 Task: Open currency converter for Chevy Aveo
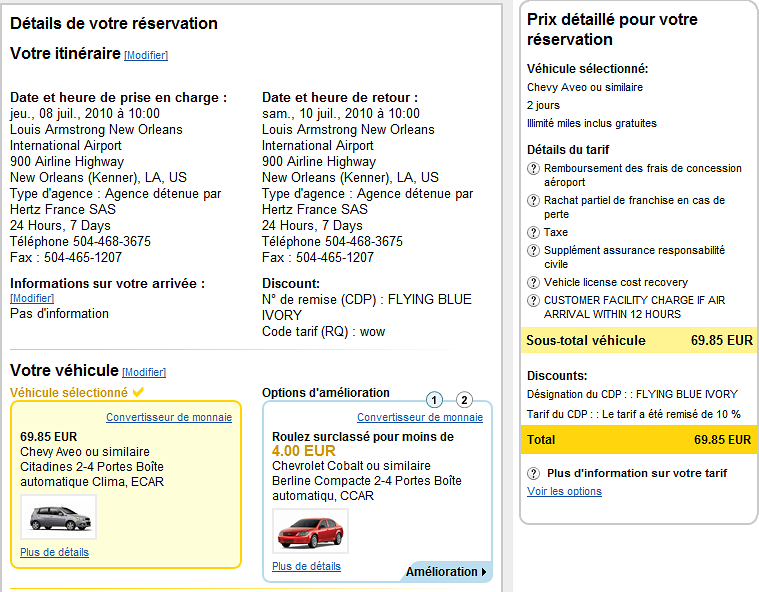168,417
